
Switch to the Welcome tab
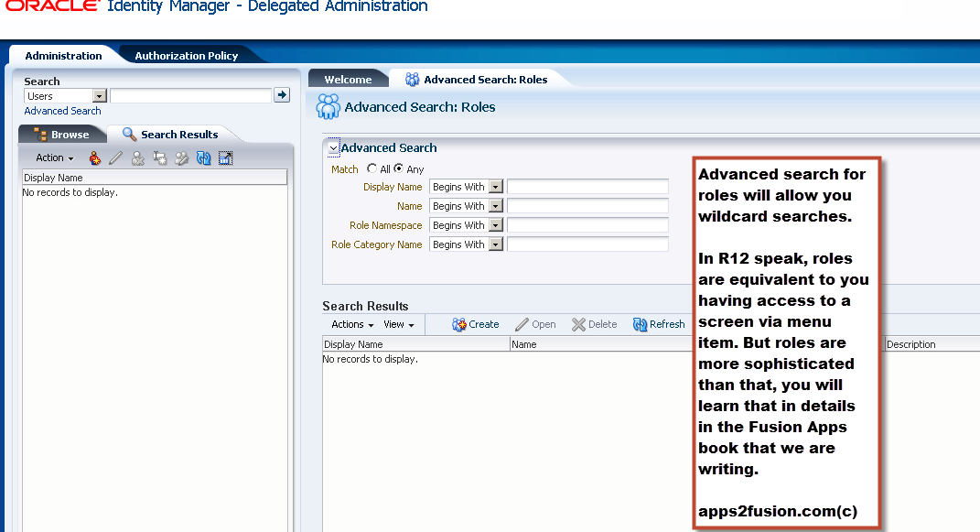coord(348,80)
